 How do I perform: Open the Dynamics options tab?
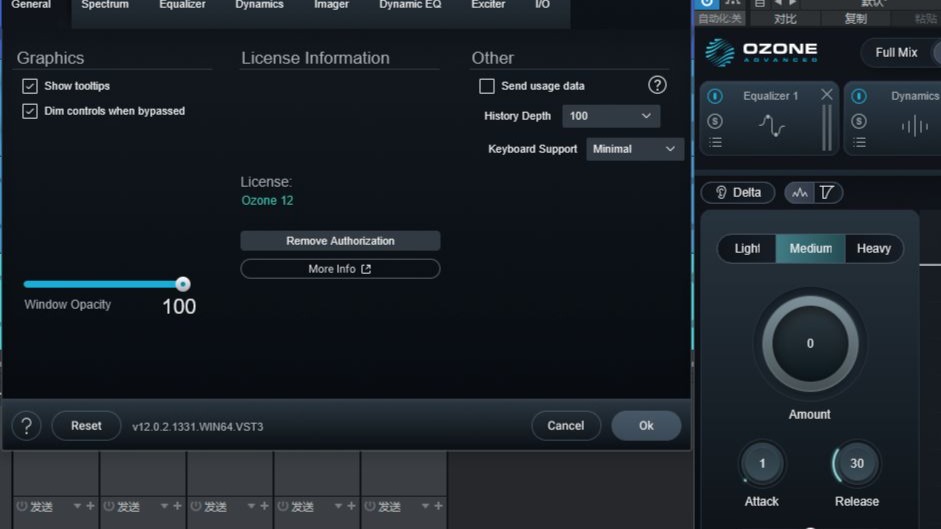coord(259,5)
